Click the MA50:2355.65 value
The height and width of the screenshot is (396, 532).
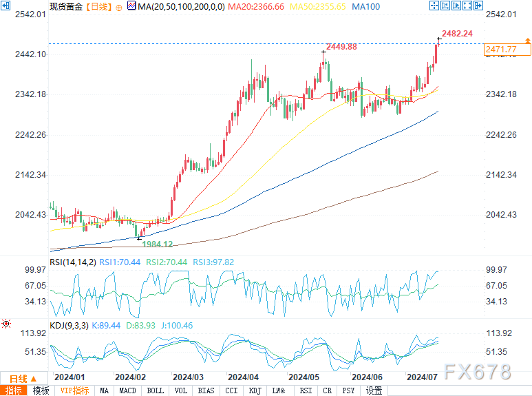click(318, 6)
